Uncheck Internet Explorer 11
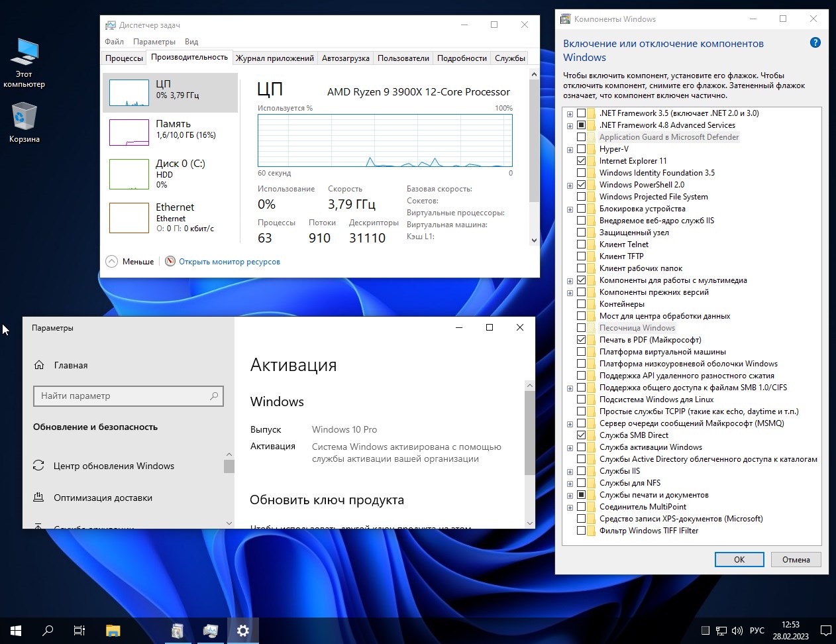Viewport: 836px width, 644px height. pos(582,160)
